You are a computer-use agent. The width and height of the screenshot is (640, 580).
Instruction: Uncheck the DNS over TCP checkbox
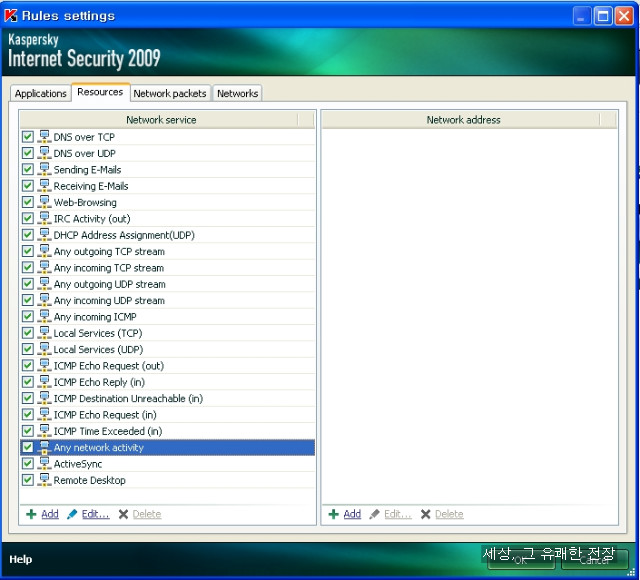point(27,137)
